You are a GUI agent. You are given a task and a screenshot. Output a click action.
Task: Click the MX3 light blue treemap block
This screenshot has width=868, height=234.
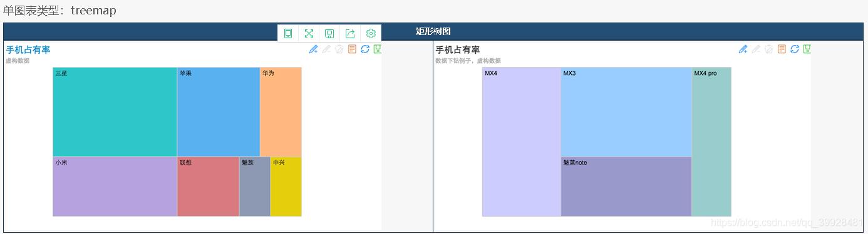click(x=626, y=112)
